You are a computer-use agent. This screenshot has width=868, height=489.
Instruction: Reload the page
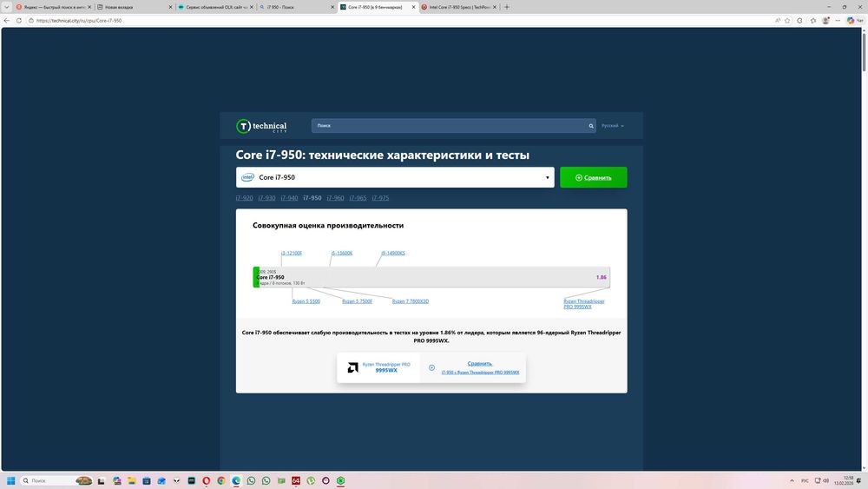tap(19, 21)
